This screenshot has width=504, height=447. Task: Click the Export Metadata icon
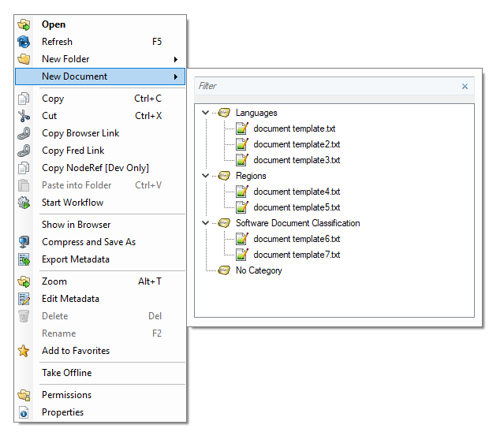pos(24,259)
